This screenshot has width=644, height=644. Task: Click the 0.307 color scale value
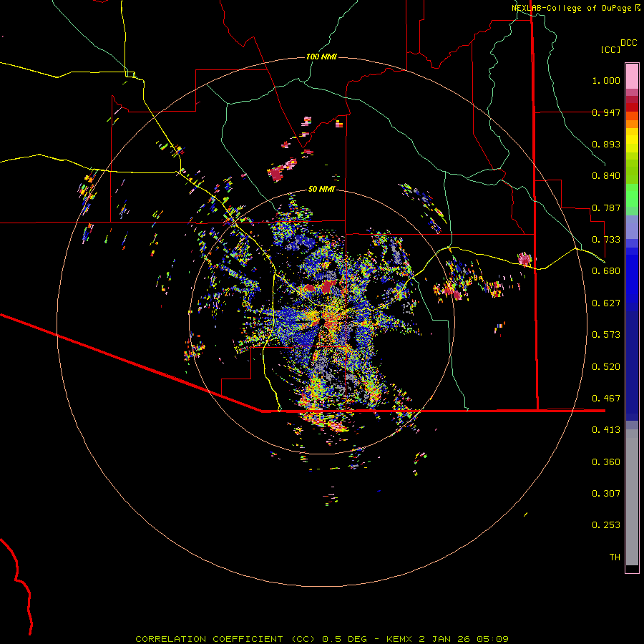606,494
